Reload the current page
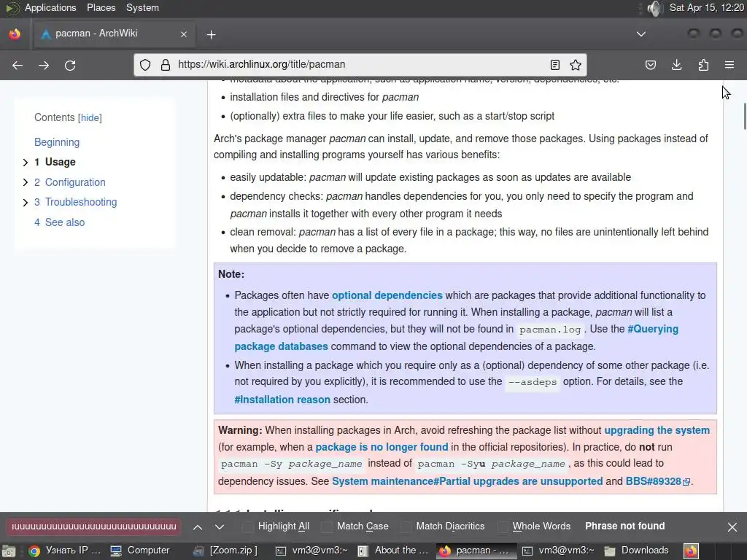747x560 pixels. [x=70, y=65]
